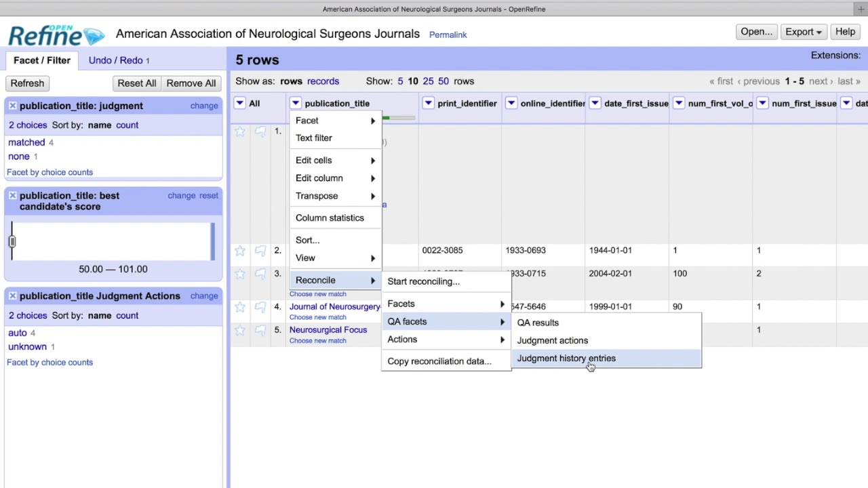The image size is (868, 488).
Task: Flag row 1
Action: (260, 131)
